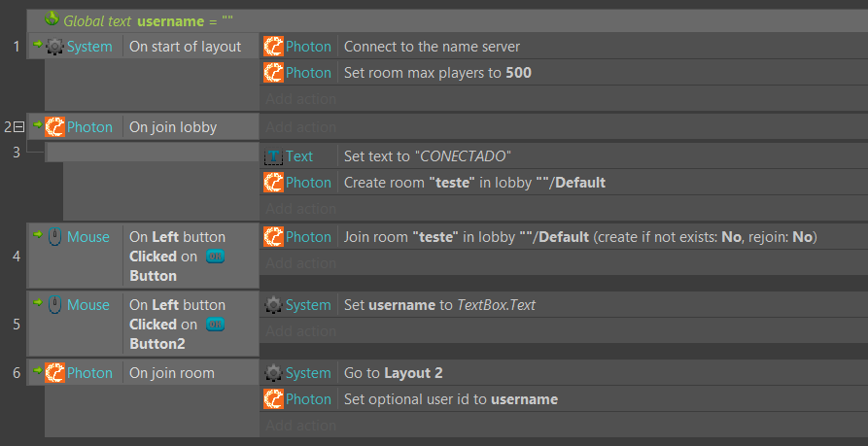The height and width of the screenshot is (446, 868).
Task: Click the blue Button2 object icon in event 5
Action: click(x=215, y=325)
